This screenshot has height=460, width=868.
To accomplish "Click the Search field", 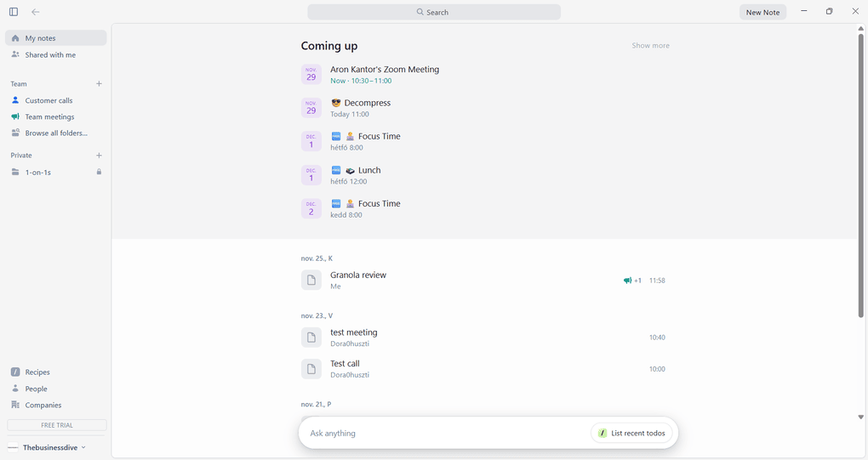I will click(x=434, y=12).
